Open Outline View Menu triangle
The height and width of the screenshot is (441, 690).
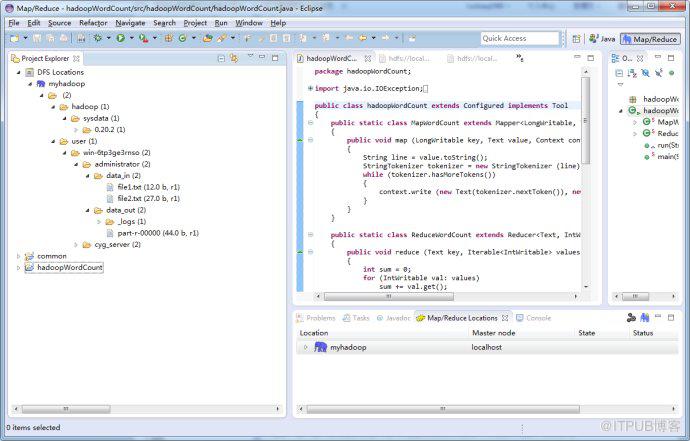pyautogui.click(x=620, y=84)
